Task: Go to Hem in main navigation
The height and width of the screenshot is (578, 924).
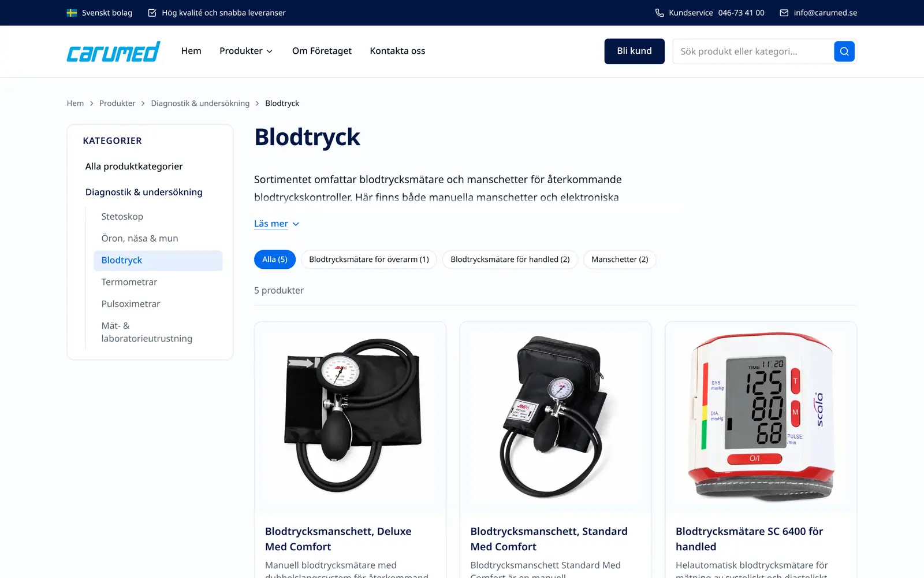Action: click(191, 51)
